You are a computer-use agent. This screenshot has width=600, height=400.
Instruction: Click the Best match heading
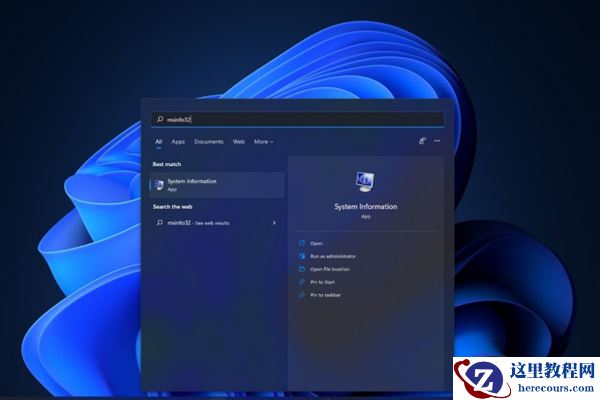click(x=167, y=164)
